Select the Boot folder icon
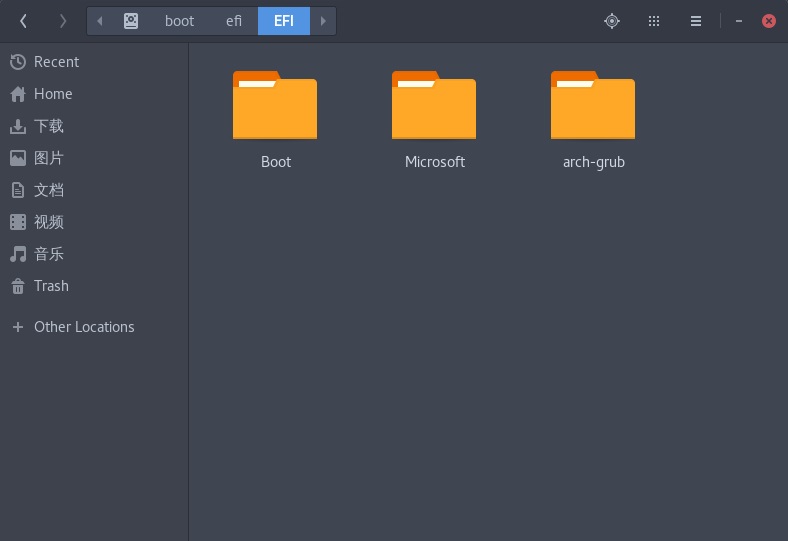Viewport: 788px width, 541px height. tap(275, 105)
